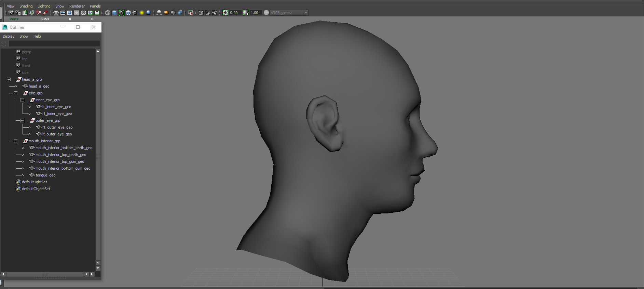The width and height of the screenshot is (644, 289).
Task: Toggle the Field Chart overlay
Action: point(83,13)
